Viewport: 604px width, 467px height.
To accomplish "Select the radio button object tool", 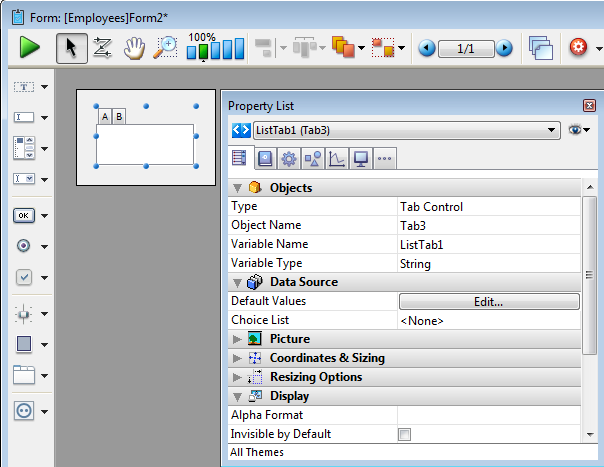I will [25, 246].
